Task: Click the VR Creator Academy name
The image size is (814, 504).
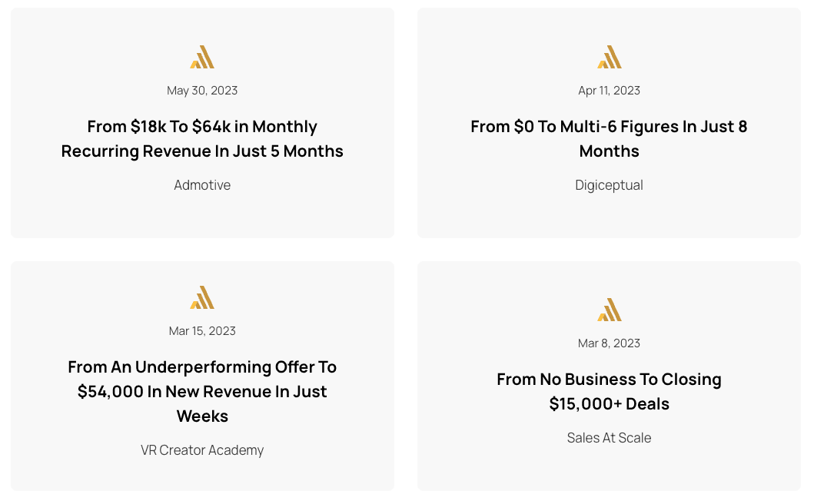Action: click(202, 450)
